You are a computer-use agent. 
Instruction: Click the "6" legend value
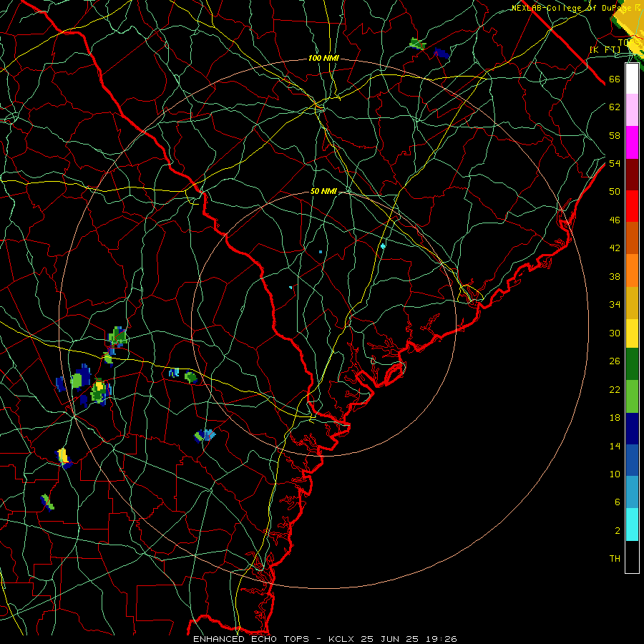[x=618, y=502]
